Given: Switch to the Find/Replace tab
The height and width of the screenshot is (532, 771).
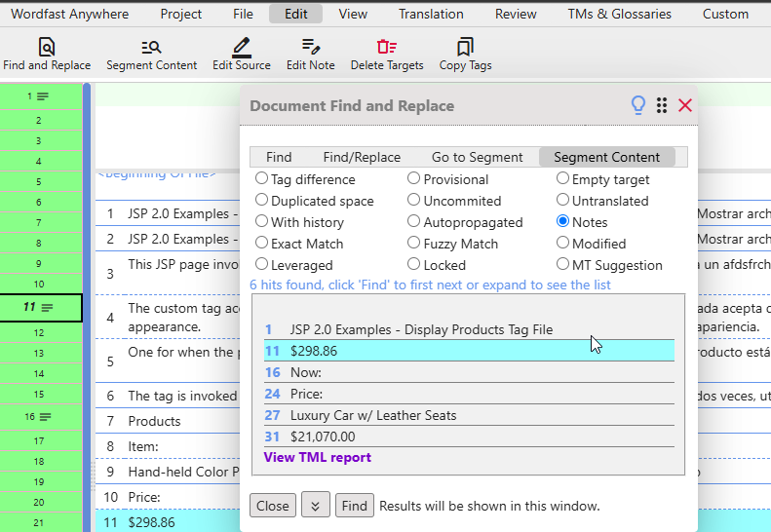Looking at the screenshot, I should (x=362, y=157).
